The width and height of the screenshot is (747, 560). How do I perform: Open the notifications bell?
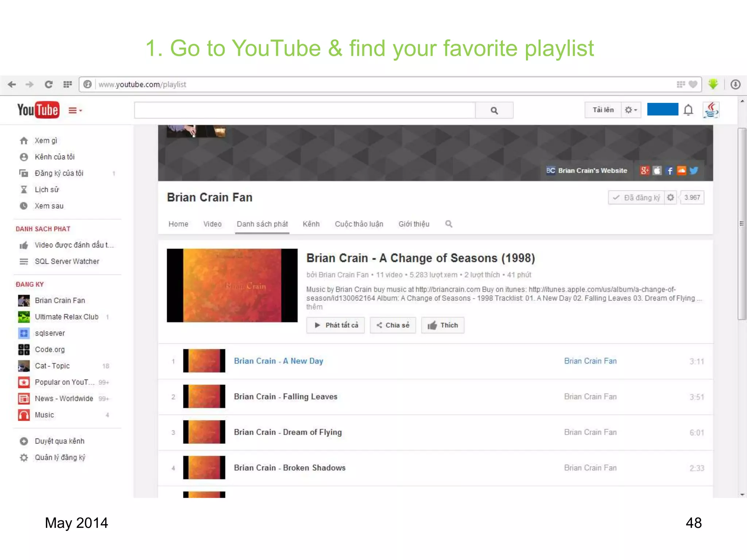click(x=688, y=110)
